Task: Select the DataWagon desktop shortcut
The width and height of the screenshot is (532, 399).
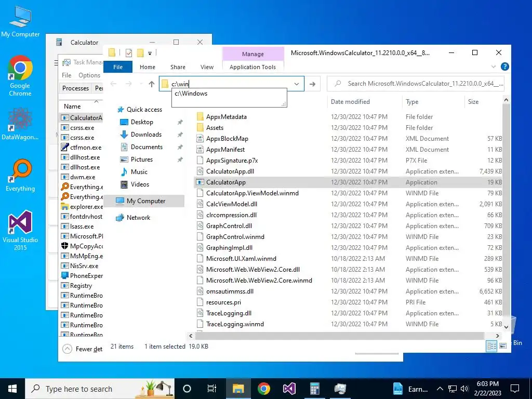Action: 20,124
